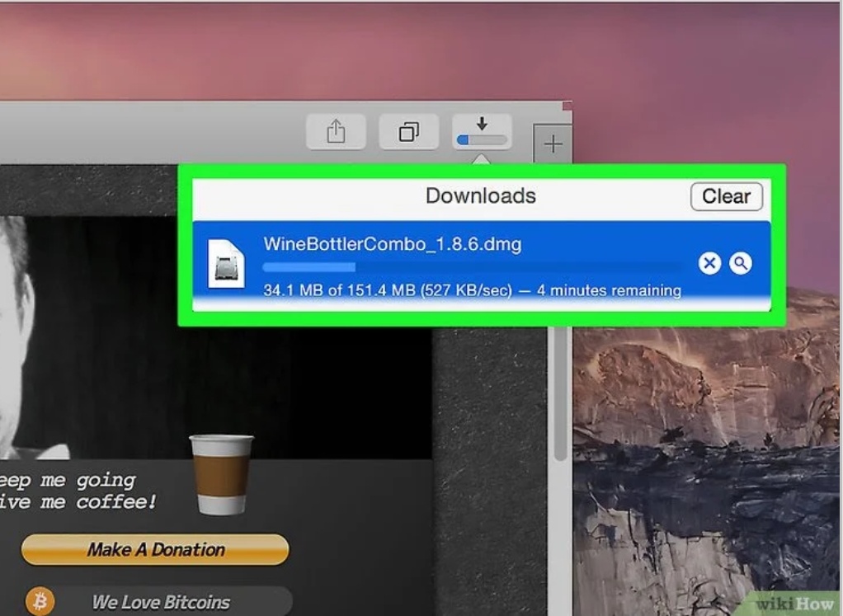Click the WineBottlerCombo_1.8.6.dmg file name
This screenshot has height=616, width=843.
(393, 244)
